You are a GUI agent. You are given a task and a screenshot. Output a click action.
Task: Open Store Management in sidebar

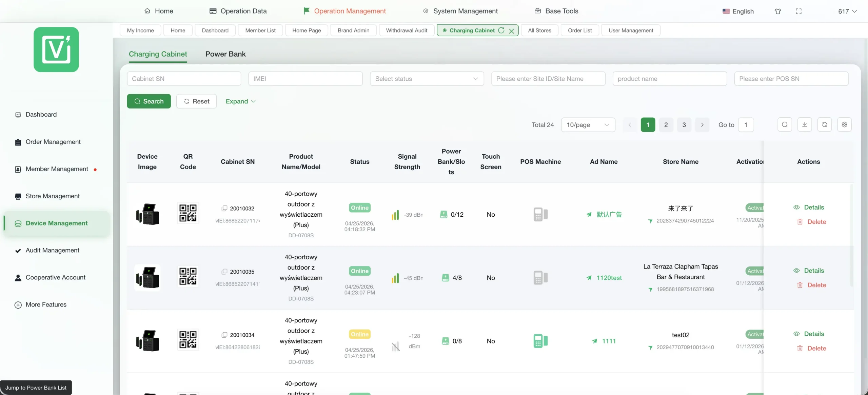(x=53, y=196)
